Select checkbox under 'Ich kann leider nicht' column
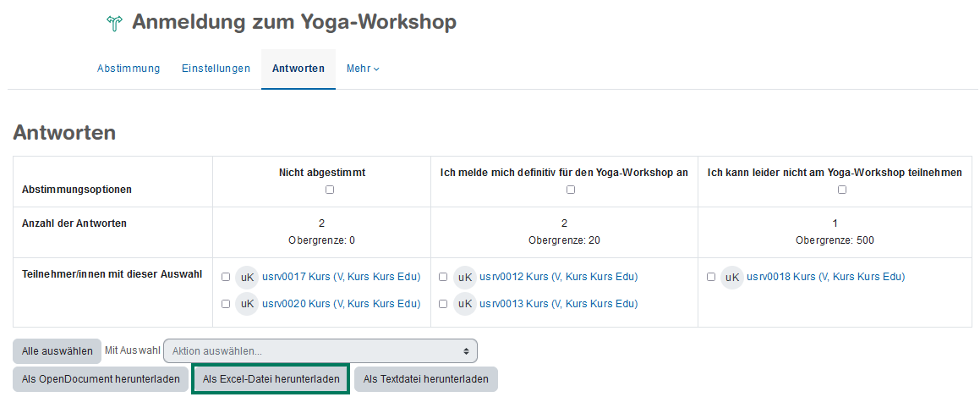This screenshot has width=980, height=397. (x=842, y=190)
